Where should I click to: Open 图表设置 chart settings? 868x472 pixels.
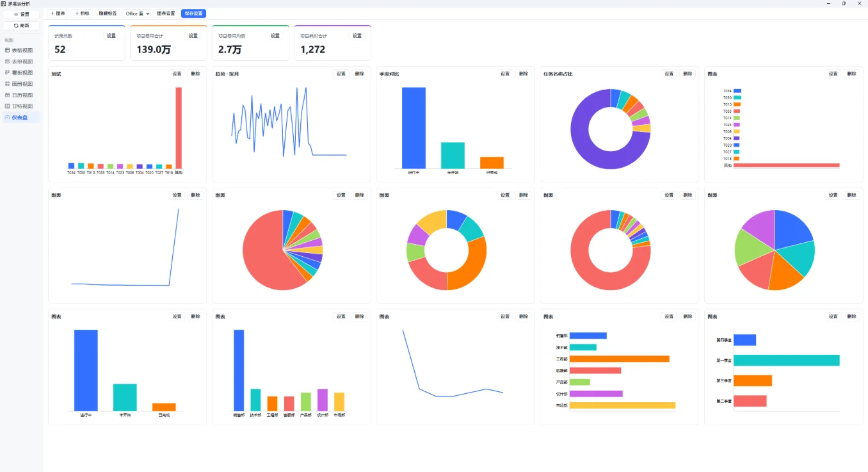tap(166, 13)
